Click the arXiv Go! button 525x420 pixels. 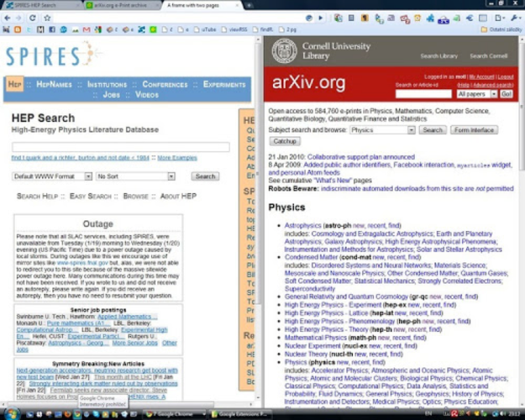[x=506, y=94]
